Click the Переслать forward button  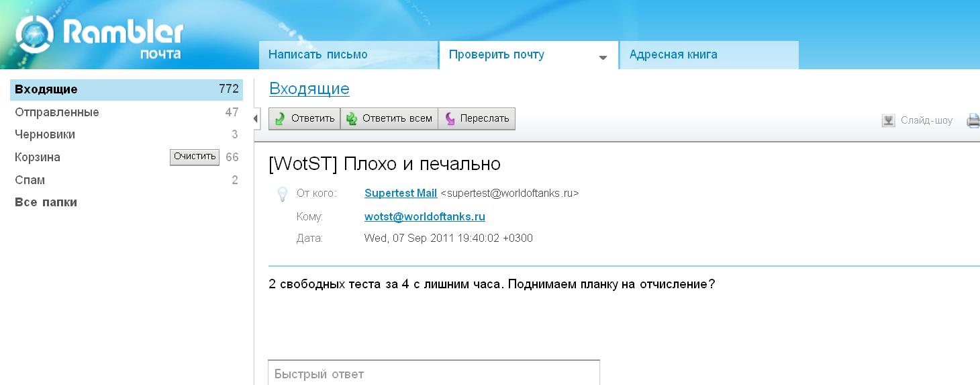pos(477,119)
